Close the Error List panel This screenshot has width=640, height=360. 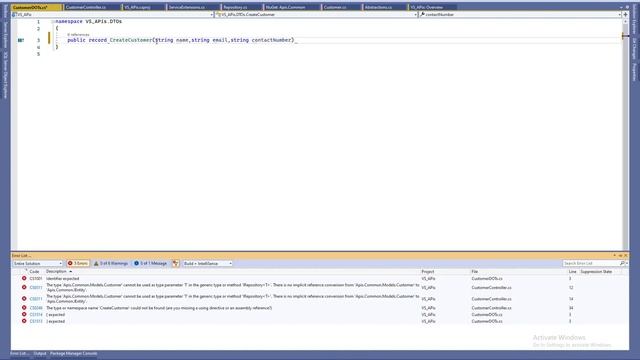(x=626, y=256)
